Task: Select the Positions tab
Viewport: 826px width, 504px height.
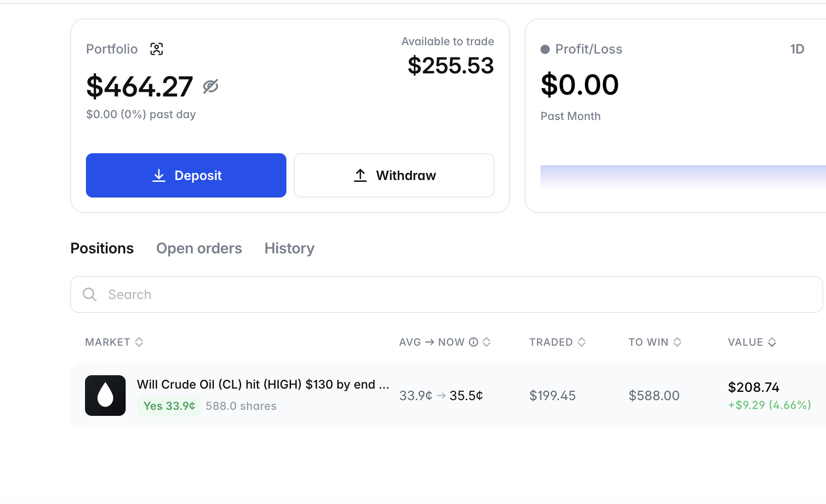Action: click(102, 248)
